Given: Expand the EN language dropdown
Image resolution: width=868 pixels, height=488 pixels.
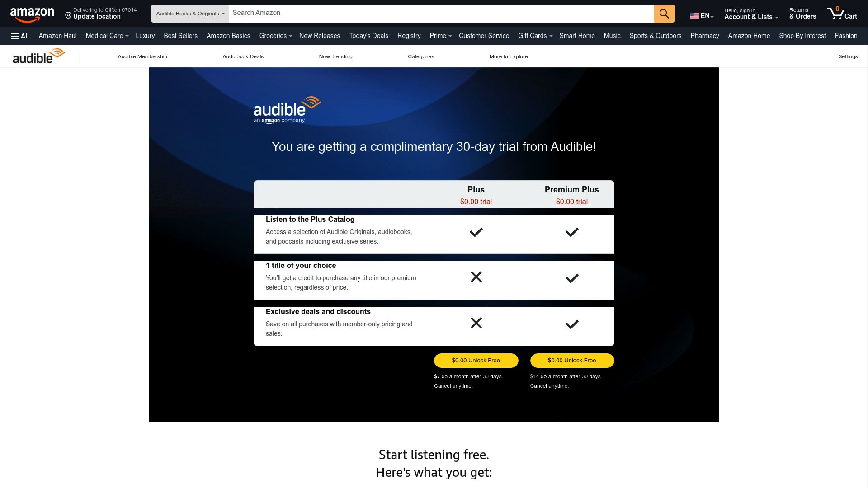Looking at the screenshot, I should [x=707, y=16].
